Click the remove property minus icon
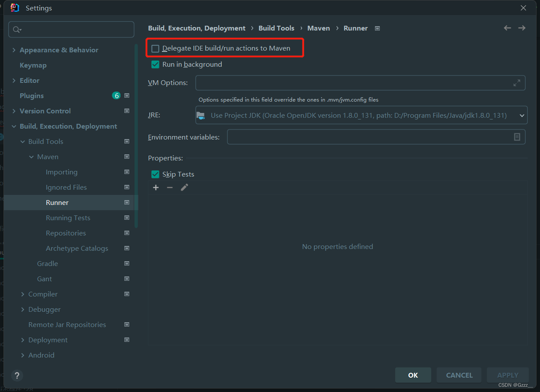This screenshot has height=392, width=540. (x=170, y=187)
